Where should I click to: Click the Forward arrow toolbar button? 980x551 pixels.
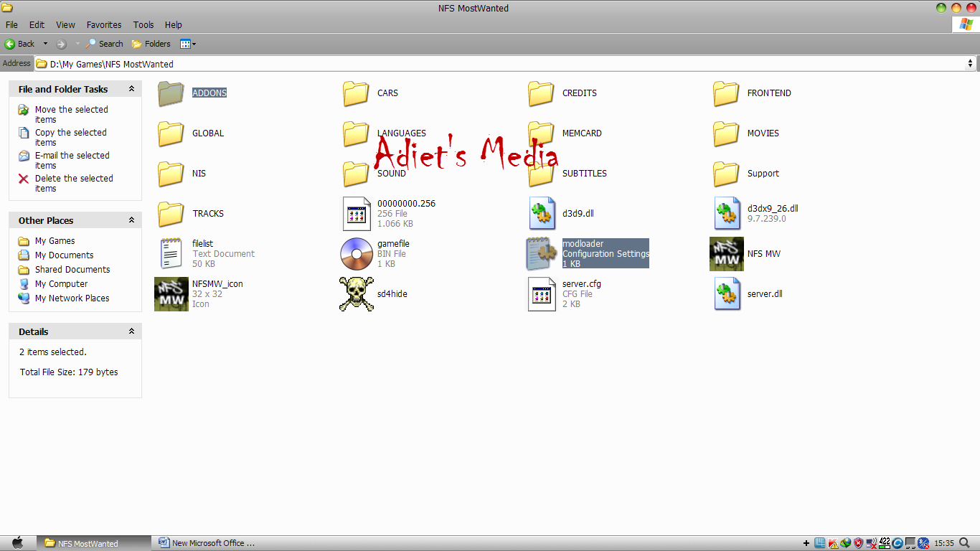61,44
